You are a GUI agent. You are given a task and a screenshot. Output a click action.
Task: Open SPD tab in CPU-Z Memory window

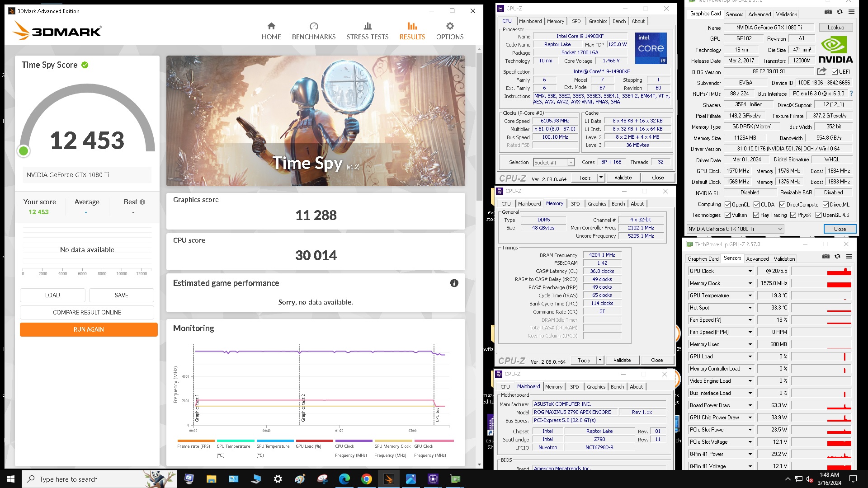tap(575, 204)
